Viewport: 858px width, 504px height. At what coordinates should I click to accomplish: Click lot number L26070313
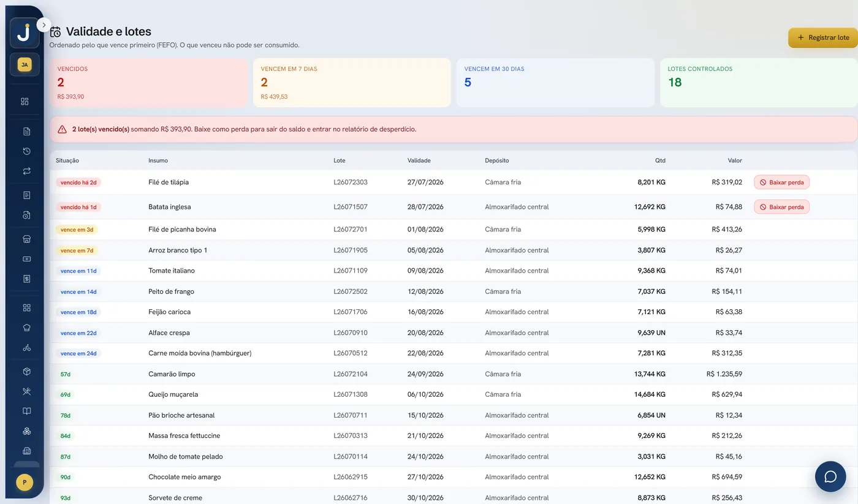coord(351,436)
